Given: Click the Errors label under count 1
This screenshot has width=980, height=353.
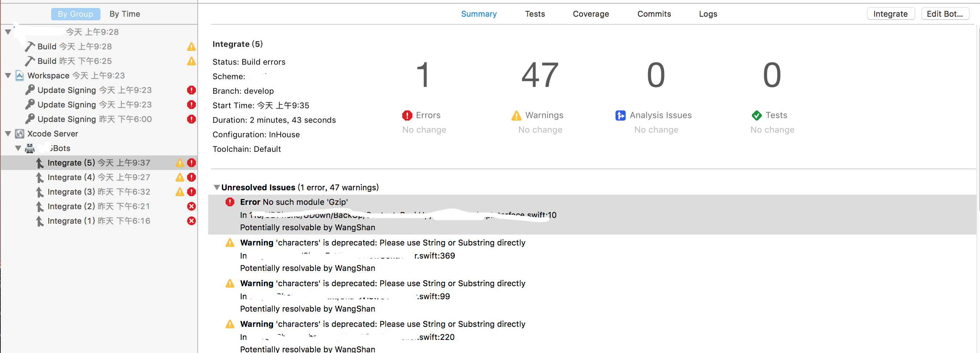Looking at the screenshot, I should pos(428,115).
